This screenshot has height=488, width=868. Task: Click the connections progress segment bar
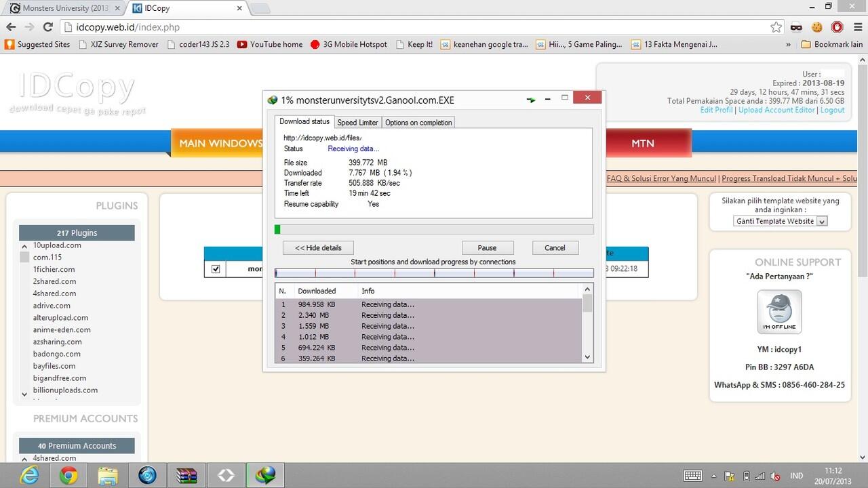(x=434, y=273)
